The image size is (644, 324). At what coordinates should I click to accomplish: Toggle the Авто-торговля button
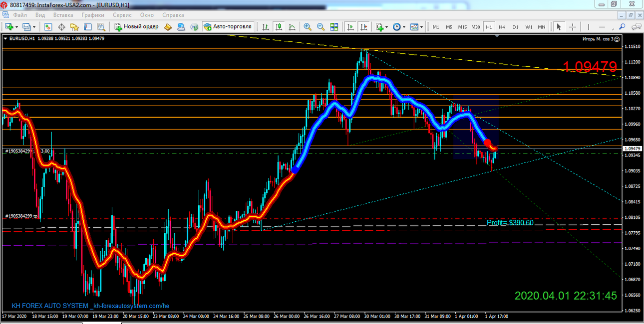(x=228, y=26)
